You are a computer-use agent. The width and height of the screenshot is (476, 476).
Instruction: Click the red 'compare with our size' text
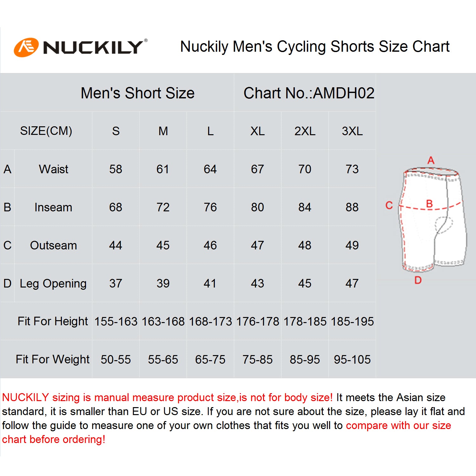click(398, 425)
